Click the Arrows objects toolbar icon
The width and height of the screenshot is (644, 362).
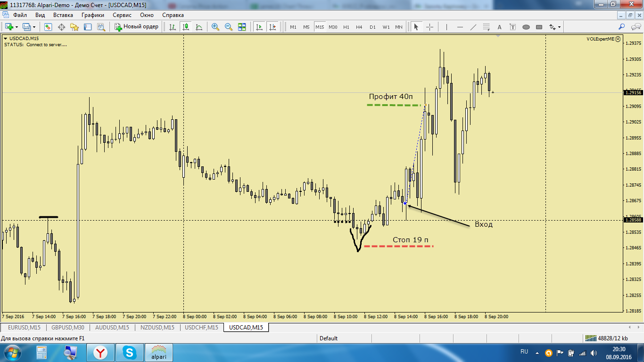point(552,27)
